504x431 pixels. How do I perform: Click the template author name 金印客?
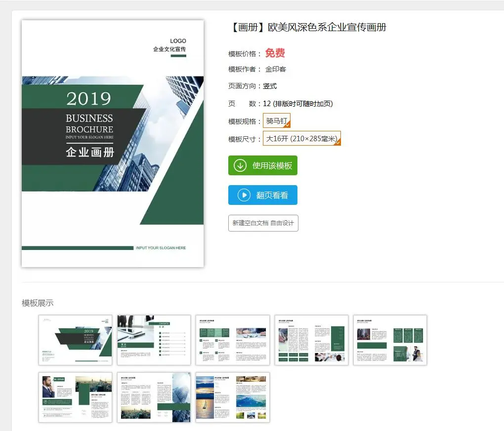(276, 70)
